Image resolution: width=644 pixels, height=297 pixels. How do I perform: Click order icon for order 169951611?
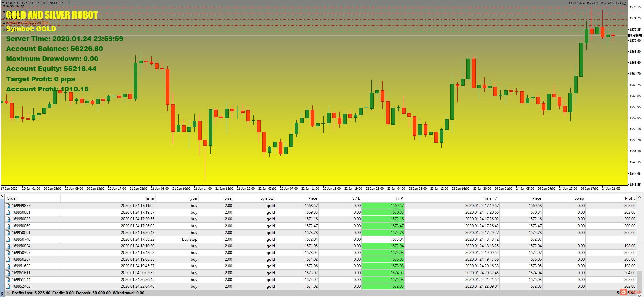pyautogui.click(x=8, y=273)
